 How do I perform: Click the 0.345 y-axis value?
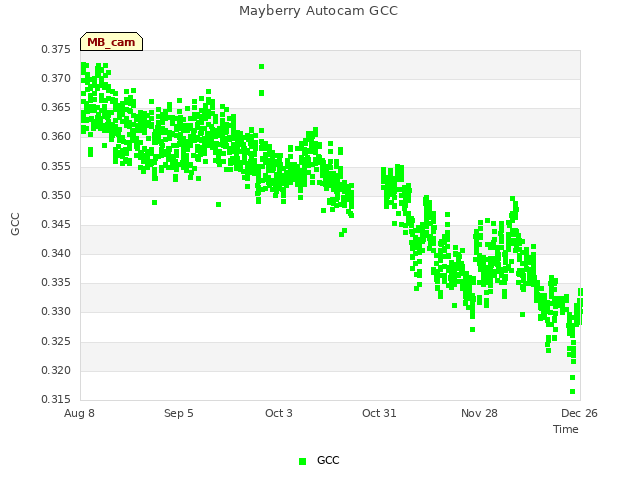(x=56, y=224)
